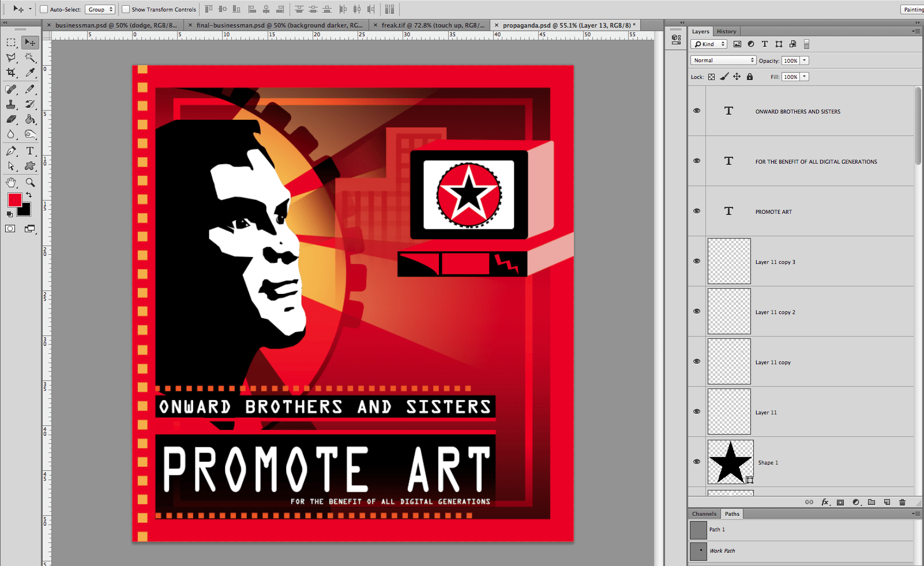Open the layer filter Kind dropdown
The image size is (924, 566).
pyautogui.click(x=709, y=44)
